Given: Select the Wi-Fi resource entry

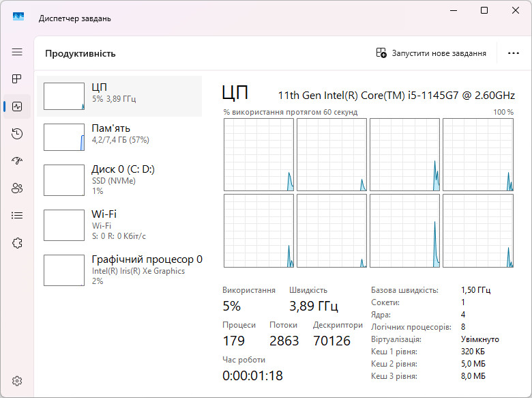Looking at the screenshot, I should click(x=119, y=225).
